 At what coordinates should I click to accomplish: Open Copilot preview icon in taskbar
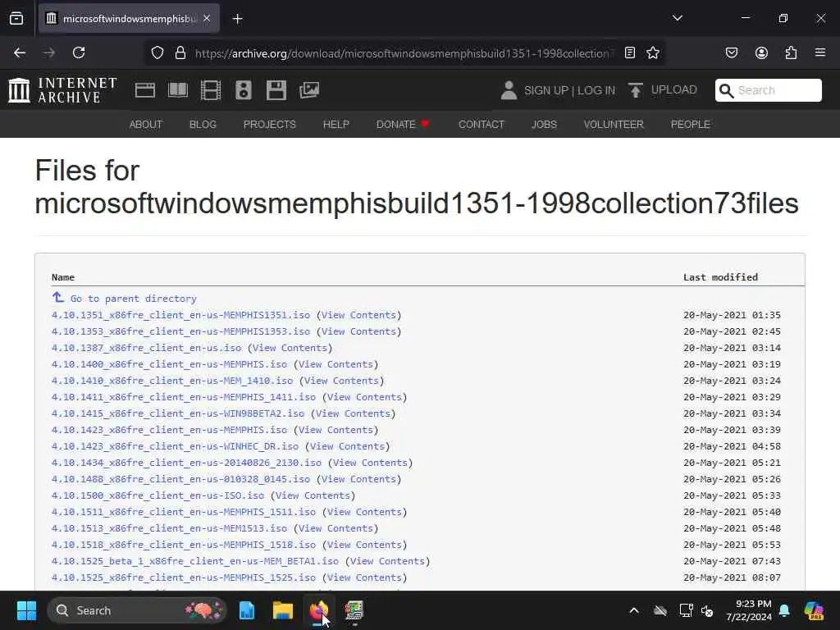click(814, 610)
